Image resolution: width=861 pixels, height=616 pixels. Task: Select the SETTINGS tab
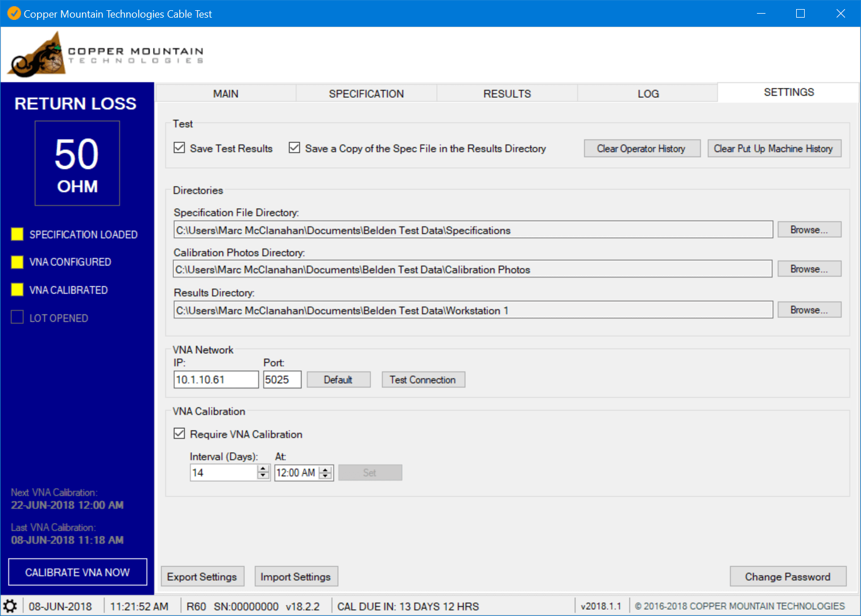click(789, 92)
